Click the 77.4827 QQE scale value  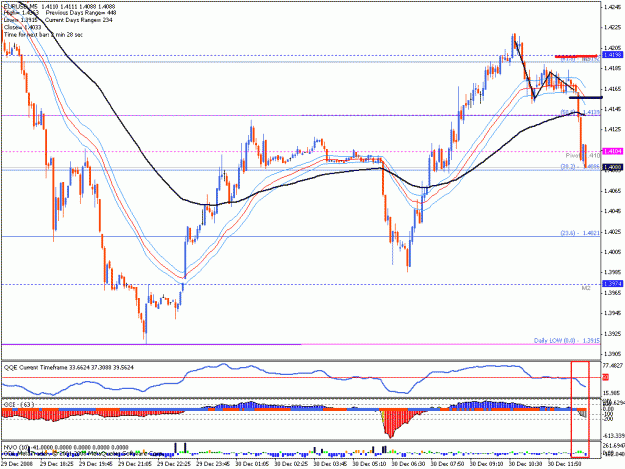point(613,365)
